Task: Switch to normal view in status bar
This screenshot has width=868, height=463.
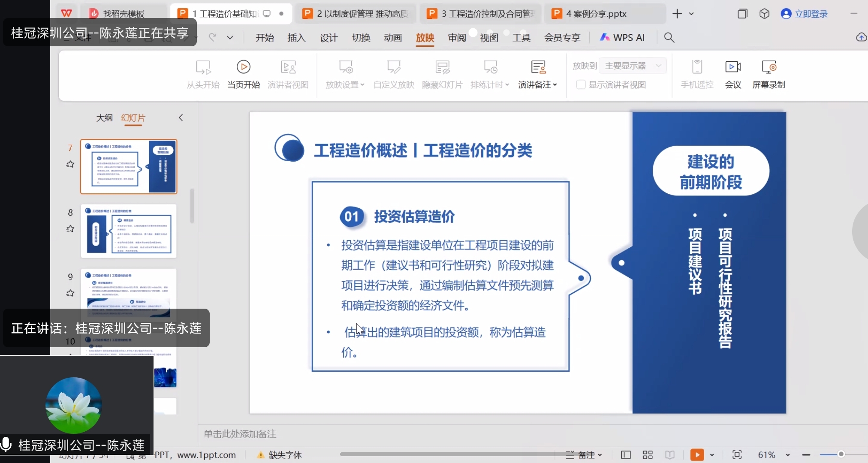Action: pyautogui.click(x=626, y=455)
